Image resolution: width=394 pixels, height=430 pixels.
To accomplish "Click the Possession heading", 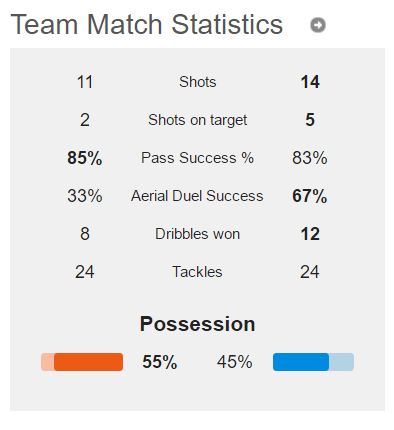I will point(197,324).
